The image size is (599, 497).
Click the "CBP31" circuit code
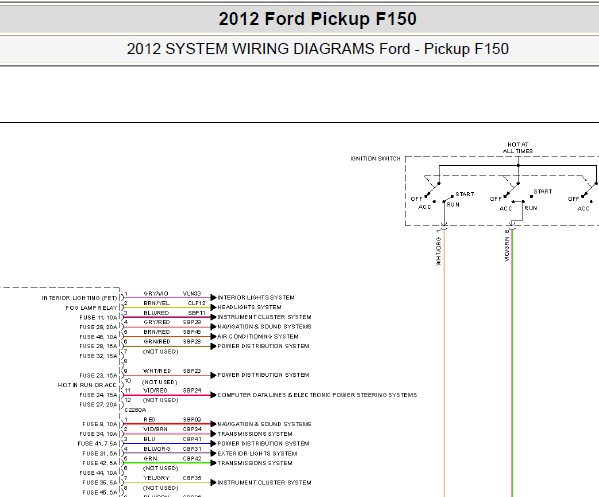pos(192,449)
